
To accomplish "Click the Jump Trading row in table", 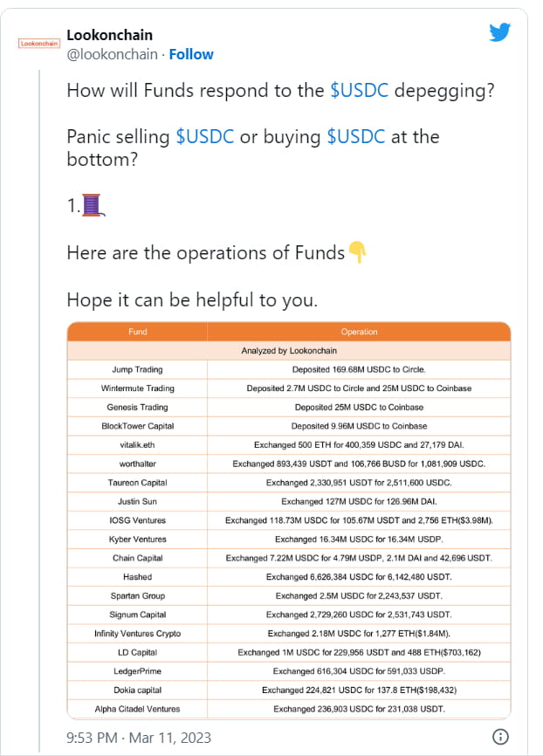I will pos(289,370).
